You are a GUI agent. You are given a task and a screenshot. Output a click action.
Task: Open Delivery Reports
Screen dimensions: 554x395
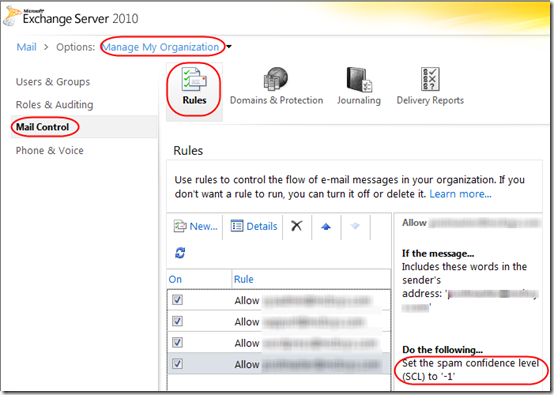(430, 87)
